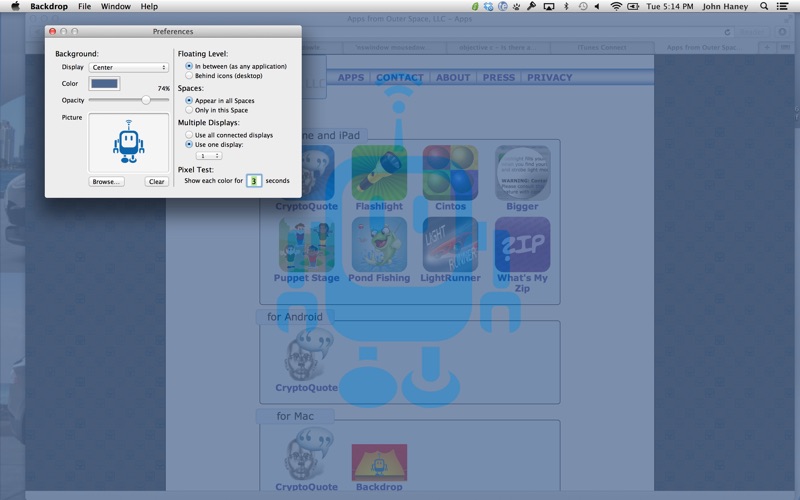800x500 pixels.
Task: Open the display number dropdown
Action: 209,156
